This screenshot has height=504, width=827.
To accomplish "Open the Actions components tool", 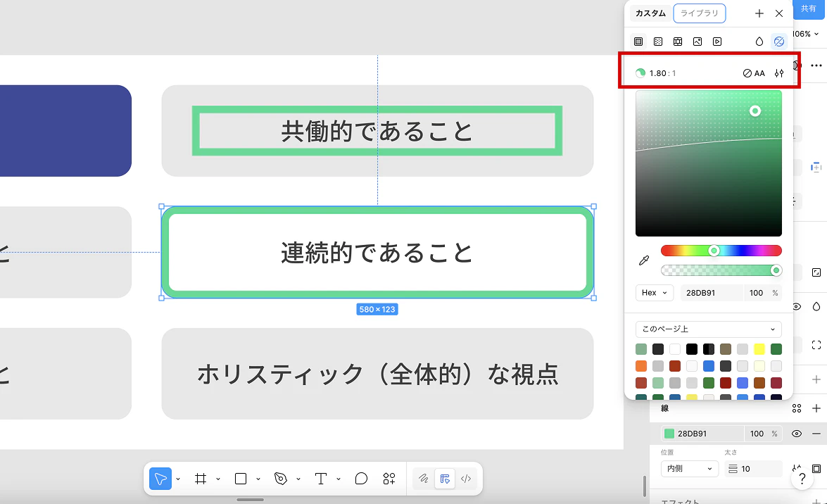I will pyautogui.click(x=389, y=479).
